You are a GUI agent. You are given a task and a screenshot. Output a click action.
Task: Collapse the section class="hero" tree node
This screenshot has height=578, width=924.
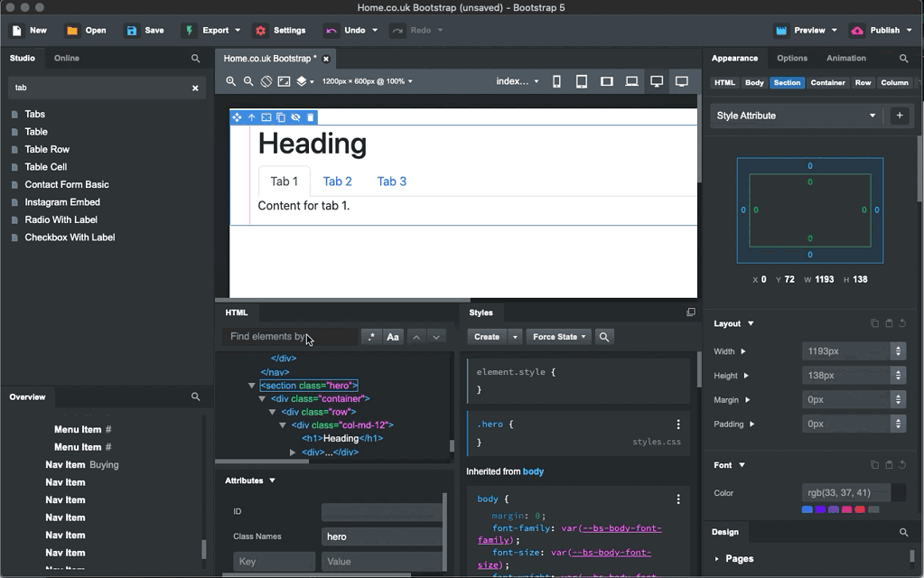pyautogui.click(x=252, y=386)
